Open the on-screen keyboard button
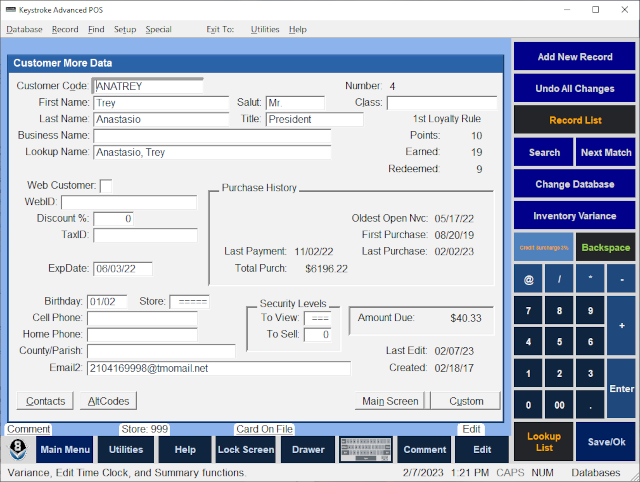640x482 pixels. (367, 450)
